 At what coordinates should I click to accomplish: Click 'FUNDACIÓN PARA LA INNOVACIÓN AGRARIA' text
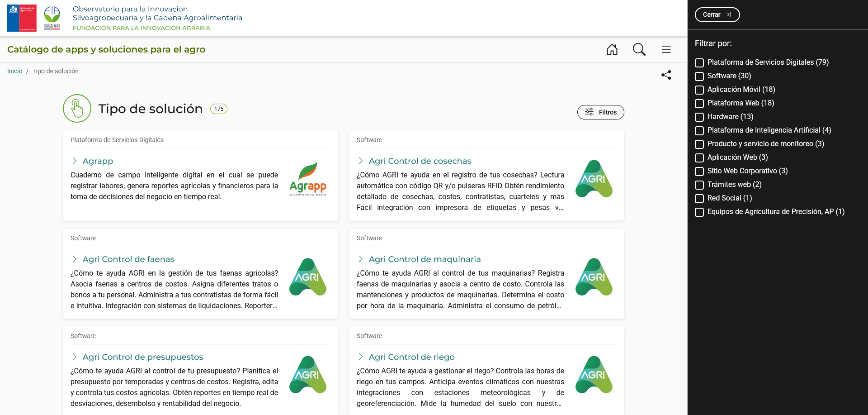click(142, 28)
